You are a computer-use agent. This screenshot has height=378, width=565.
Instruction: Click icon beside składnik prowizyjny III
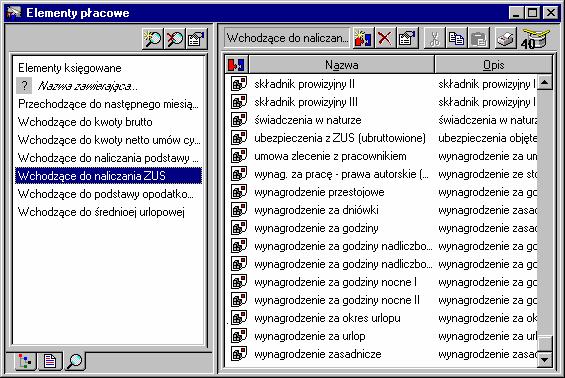[239, 102]
